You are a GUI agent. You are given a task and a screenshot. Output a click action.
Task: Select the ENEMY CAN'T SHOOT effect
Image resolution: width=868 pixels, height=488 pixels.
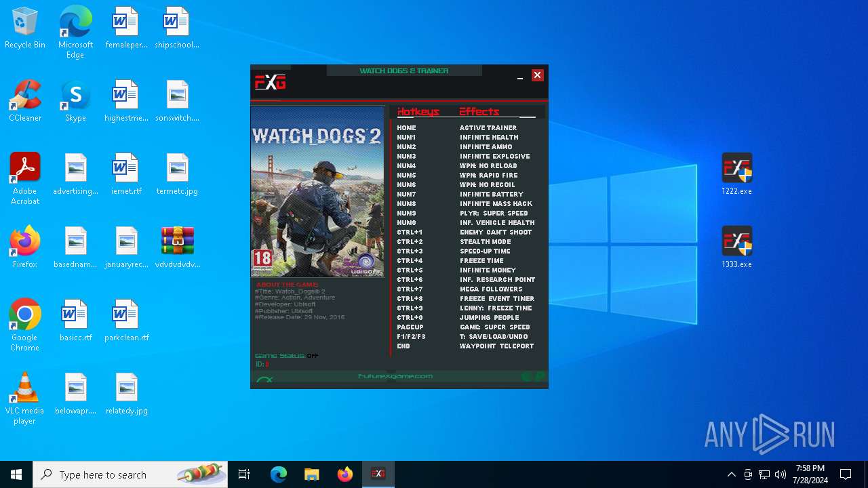pos(496,232)
